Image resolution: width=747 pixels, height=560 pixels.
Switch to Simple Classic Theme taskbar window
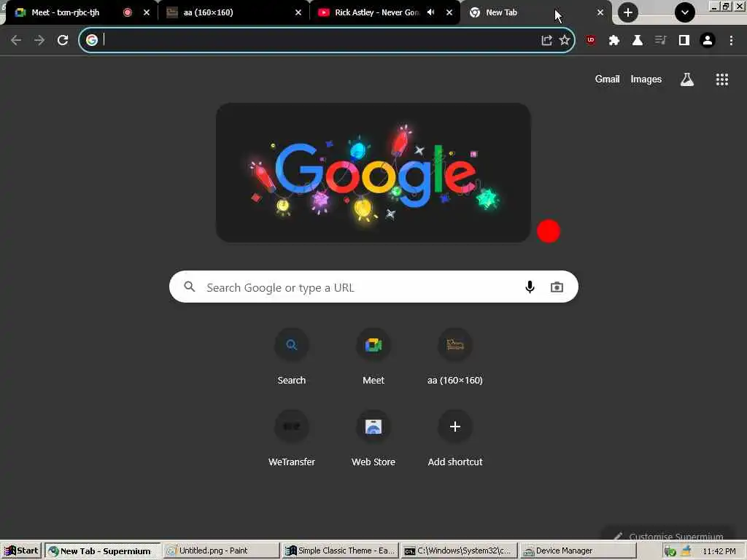[340, 551]
